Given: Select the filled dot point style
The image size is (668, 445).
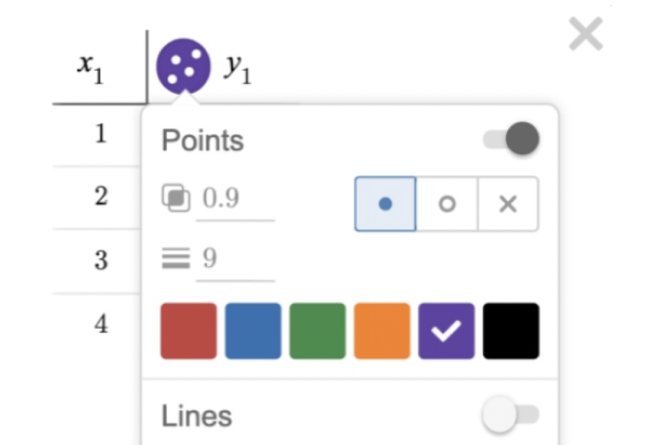Looking at the screenshot, I should tap(385, 204).
